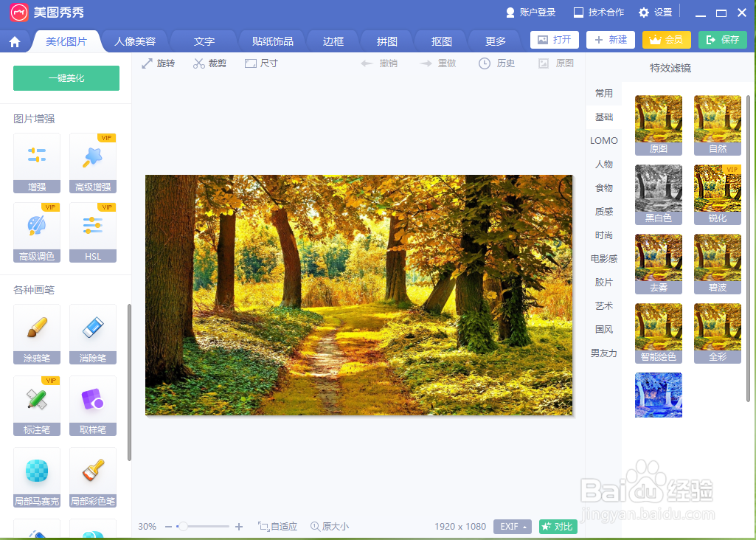Adjust the zoom slider handle
The height and width of the screenshot is (540, 756).
pyautogui.click(x=183, y=527)
